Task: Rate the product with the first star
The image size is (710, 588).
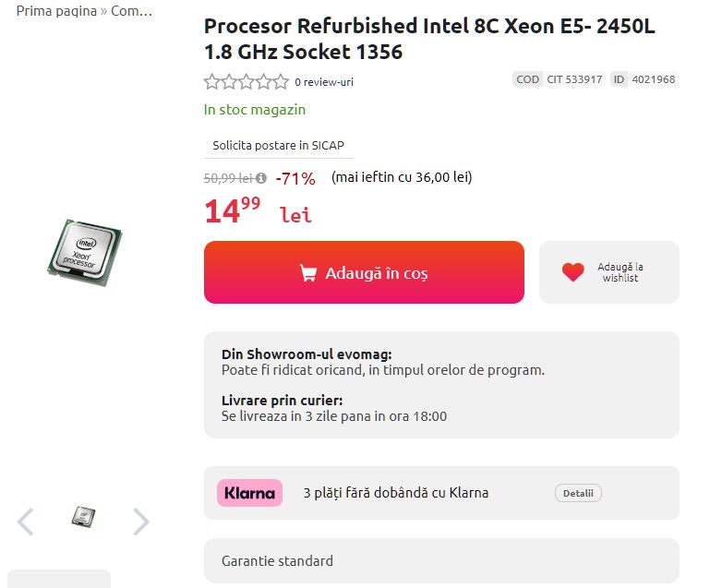Action: click(x=211, y=81)
